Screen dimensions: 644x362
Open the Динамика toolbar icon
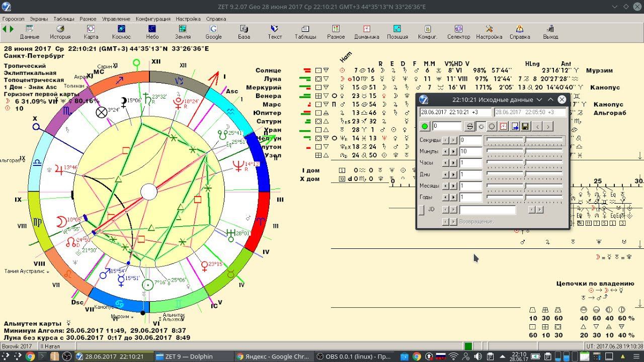pos(367,32)
